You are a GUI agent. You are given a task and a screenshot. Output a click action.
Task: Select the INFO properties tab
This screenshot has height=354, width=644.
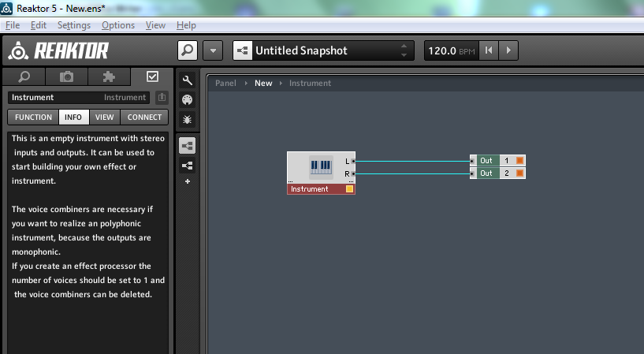[x=73, y=117]
